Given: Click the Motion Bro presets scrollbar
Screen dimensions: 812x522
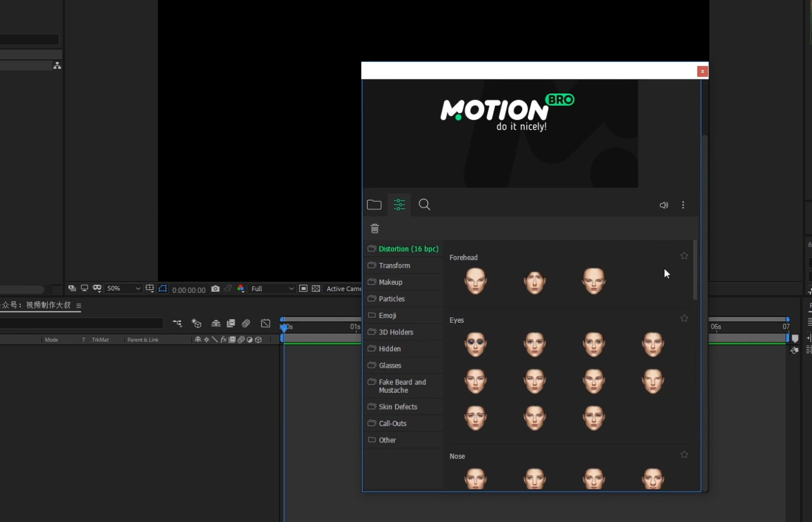Looking at the screenshot, I should (x=694, y=269).
